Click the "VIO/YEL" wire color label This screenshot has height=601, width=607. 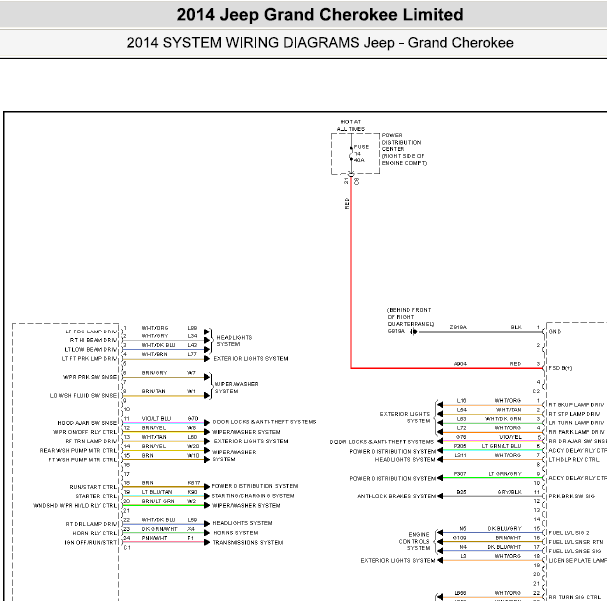pos(511,437)
